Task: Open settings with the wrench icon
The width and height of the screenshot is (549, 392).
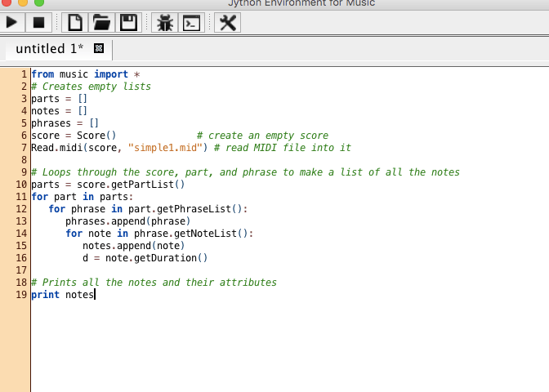Action: (x=228, y=23)
